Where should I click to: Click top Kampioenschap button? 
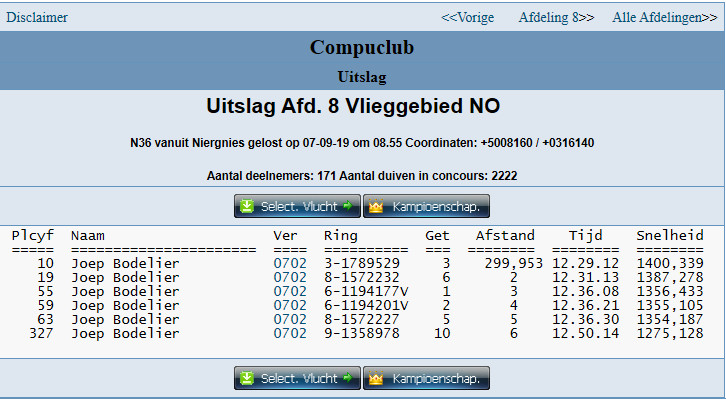click(x=426, y=206)
